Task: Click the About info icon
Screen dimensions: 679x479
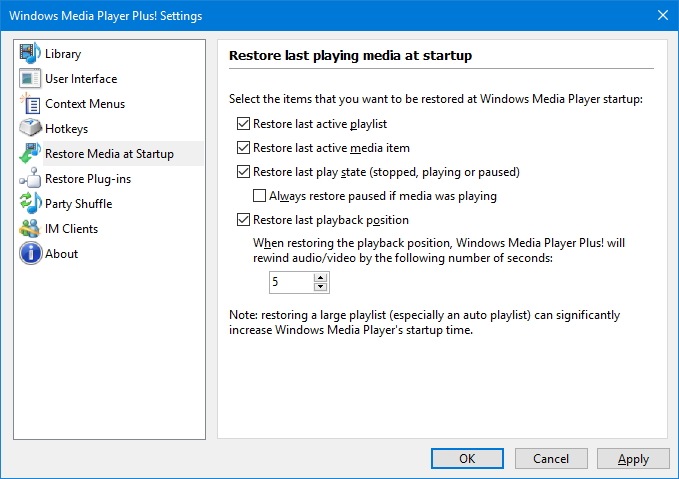Action: pyautogui.click(x=30, y=253)
